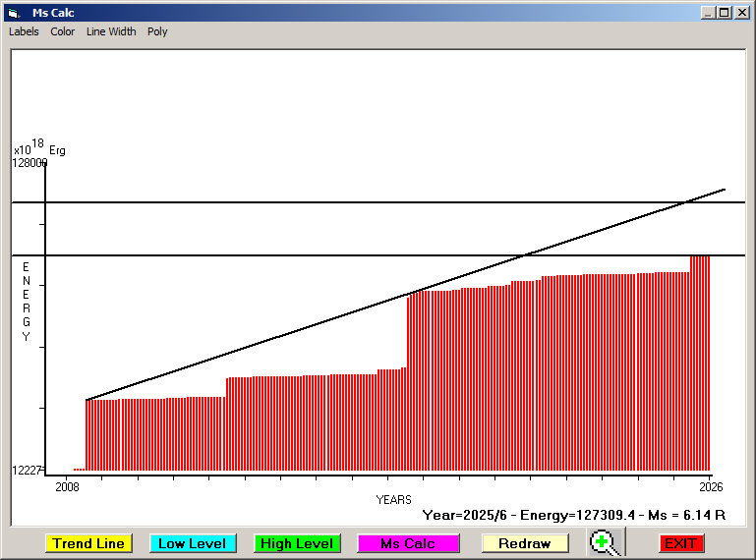Image resolution: width=756 pixels, height=560 pixels.
Task: Click the red EXIT button
Action: pos(680,543)
